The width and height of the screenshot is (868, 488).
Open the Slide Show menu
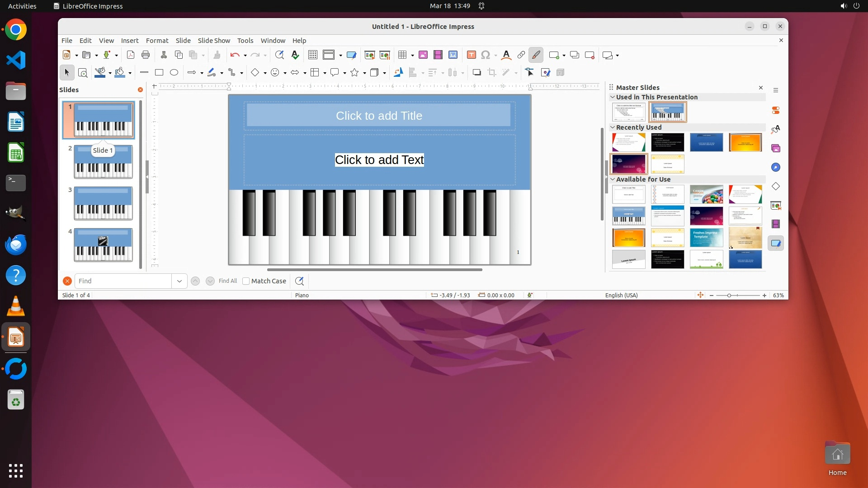coord(214,41)
